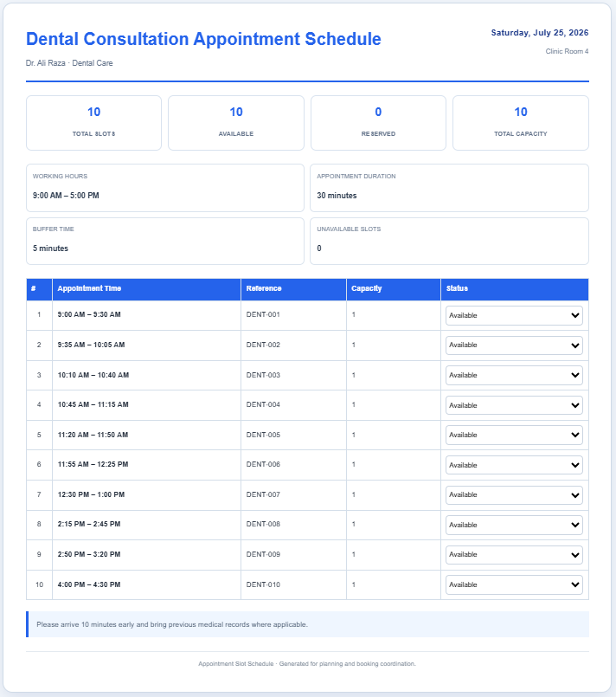Select the 12:30 PM – 1:00 PM time cell
The height and width of the screenshot is (697, 616).
[146, 494]
